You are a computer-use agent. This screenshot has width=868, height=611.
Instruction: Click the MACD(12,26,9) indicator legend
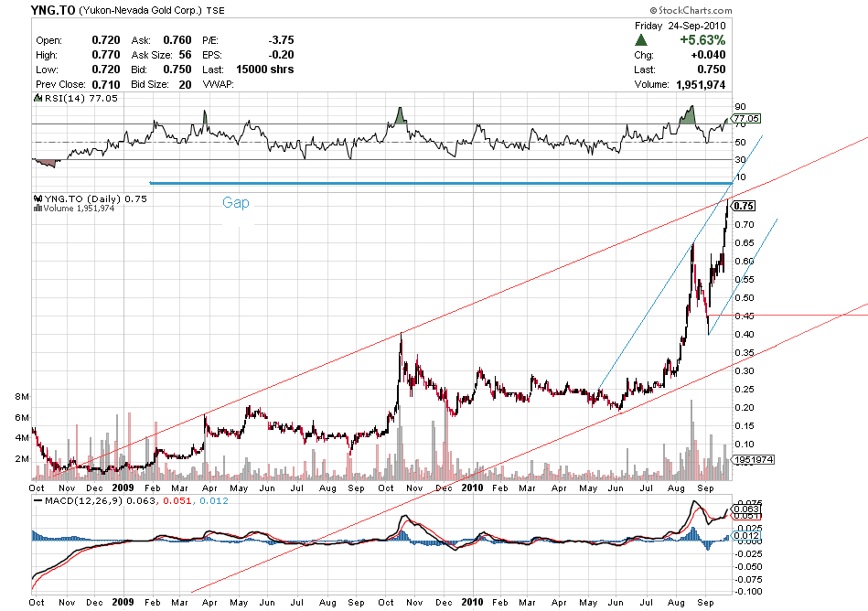tap(131, 501)
